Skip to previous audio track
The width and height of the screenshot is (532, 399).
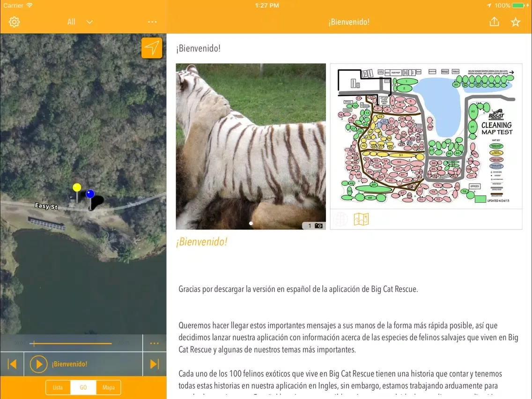pos(12,364)
